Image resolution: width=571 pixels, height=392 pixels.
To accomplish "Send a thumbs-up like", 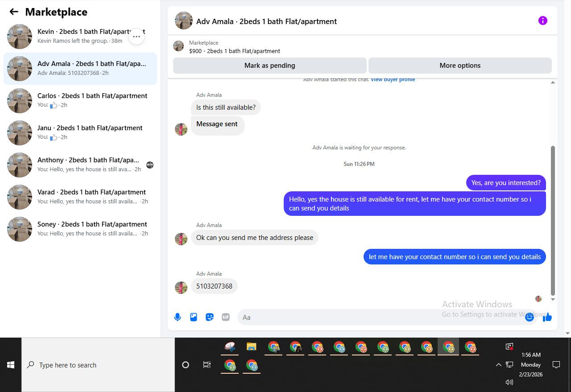I will point(547,317).
